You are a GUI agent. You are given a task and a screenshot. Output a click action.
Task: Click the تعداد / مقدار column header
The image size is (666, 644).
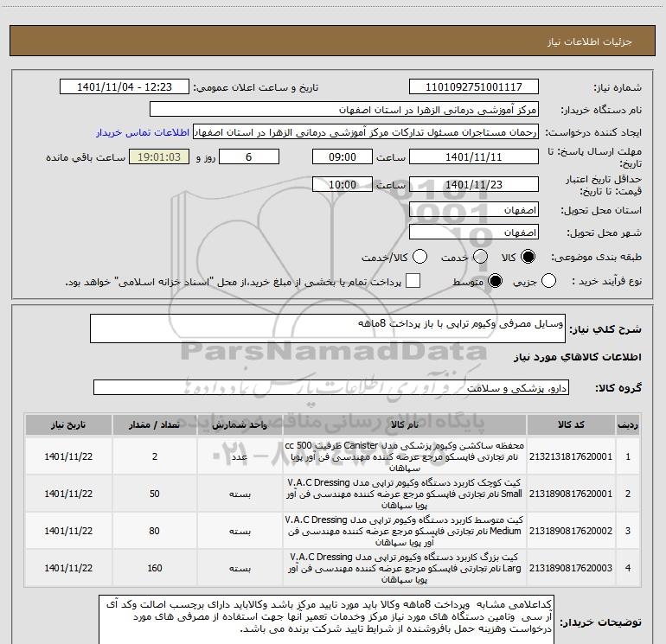coord(155,424)
